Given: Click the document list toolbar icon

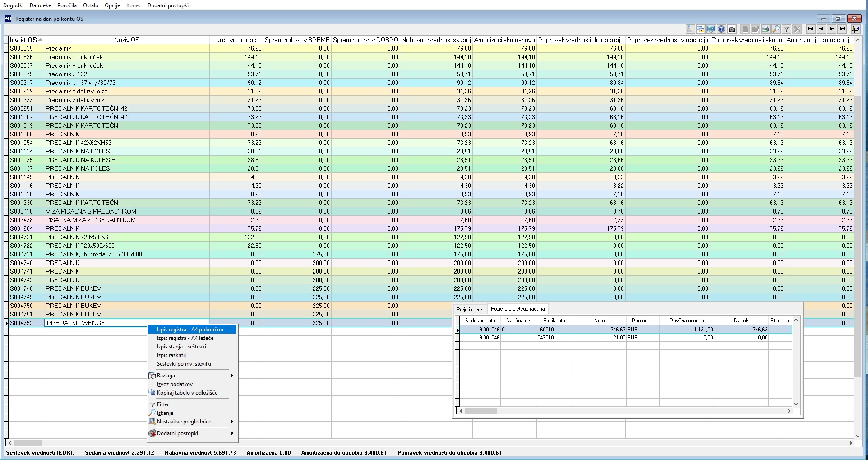Looking at the screenshot, I should 690,29.
